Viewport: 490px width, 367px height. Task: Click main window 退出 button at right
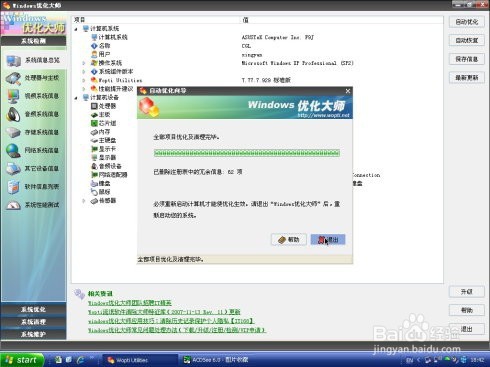[467, 329]
